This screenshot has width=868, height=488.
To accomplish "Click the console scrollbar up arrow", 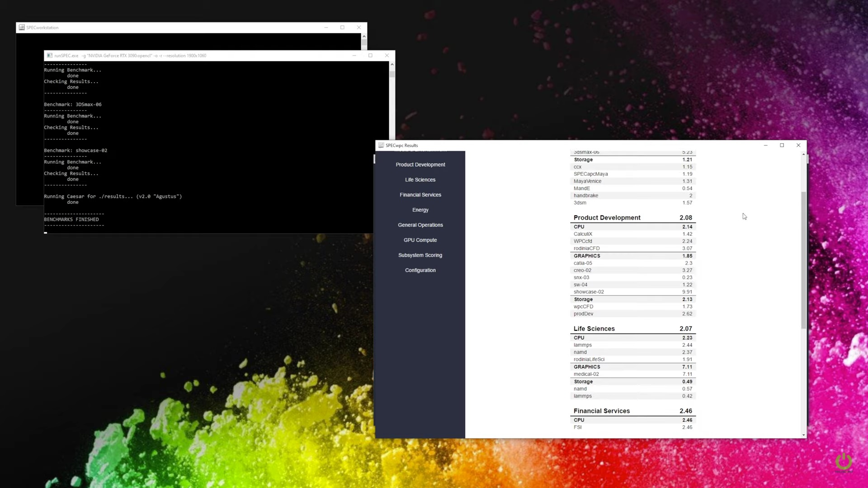I will 392,65.
